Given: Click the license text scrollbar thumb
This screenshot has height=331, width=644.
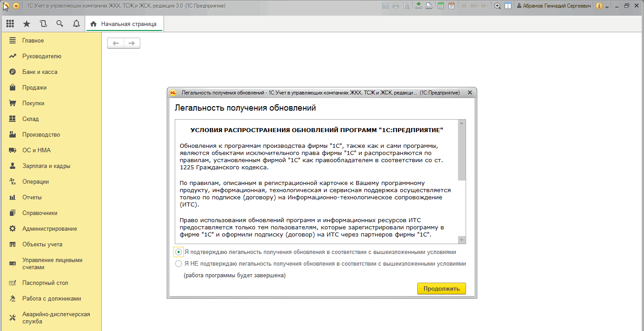Looking at the screenshot, I should pos(462,154).
